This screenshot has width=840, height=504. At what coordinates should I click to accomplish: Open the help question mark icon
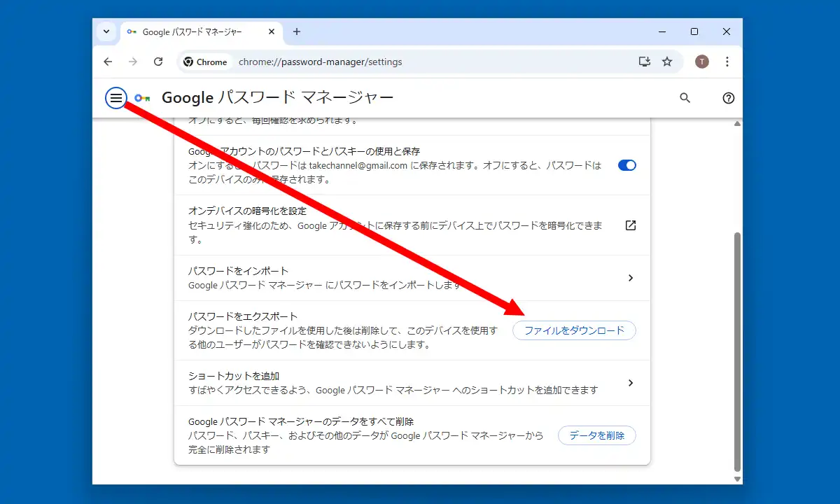tap(728, 98)
